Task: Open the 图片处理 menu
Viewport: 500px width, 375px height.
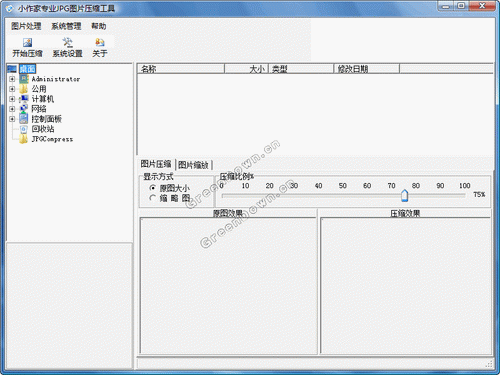Action: click(26, 26)
